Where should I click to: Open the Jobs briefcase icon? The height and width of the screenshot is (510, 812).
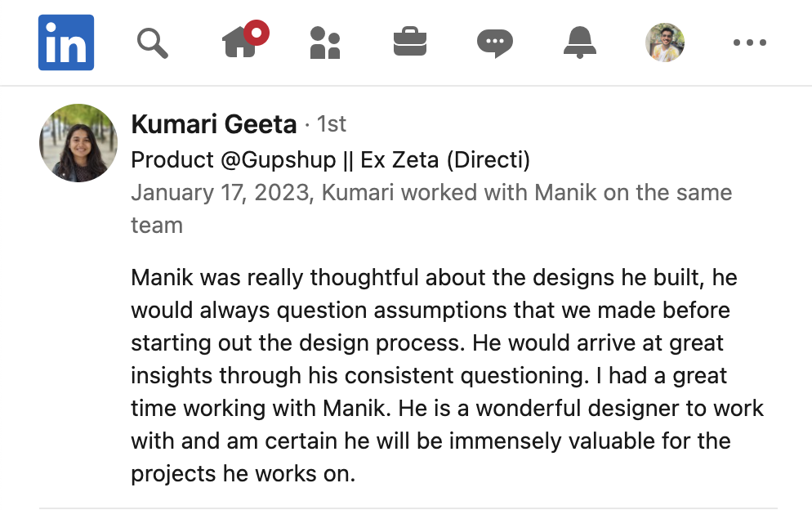click(x=410, y=42)
